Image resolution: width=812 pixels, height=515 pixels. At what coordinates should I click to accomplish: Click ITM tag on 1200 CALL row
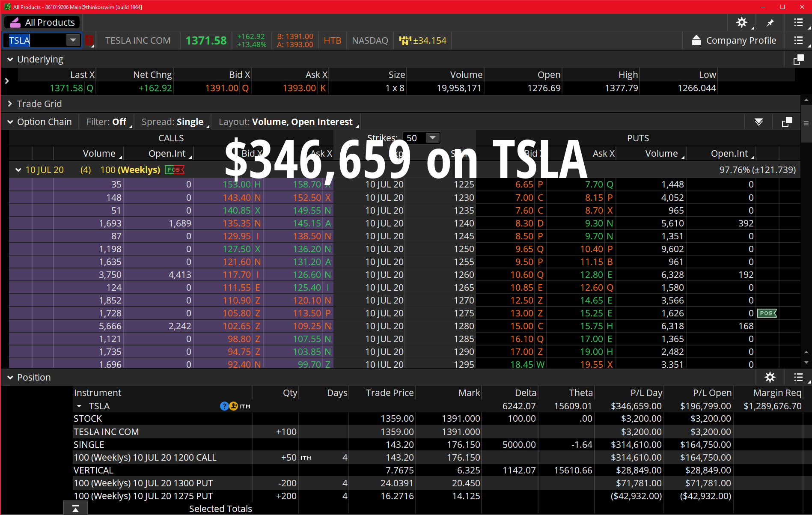click(x=306, y=458)
